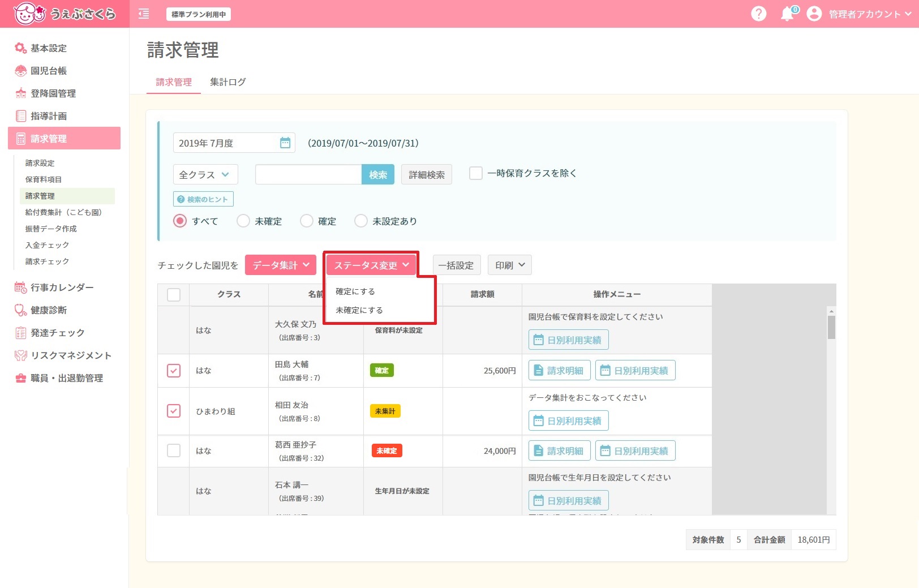
Task: Open 日別利用実績 for 田島 大輔
Action: click(635, 371)
